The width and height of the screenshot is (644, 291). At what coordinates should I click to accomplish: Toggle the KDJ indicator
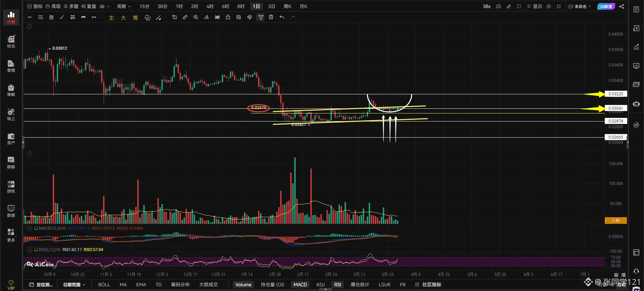(321, 285)
